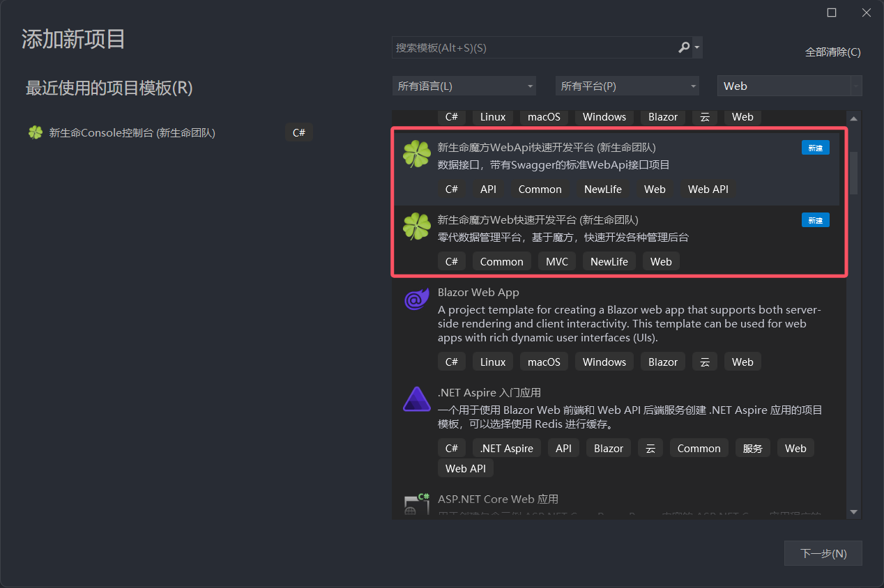Select 新生命魔方WebApi快速开发平台 template

click(x=617, y=168)
